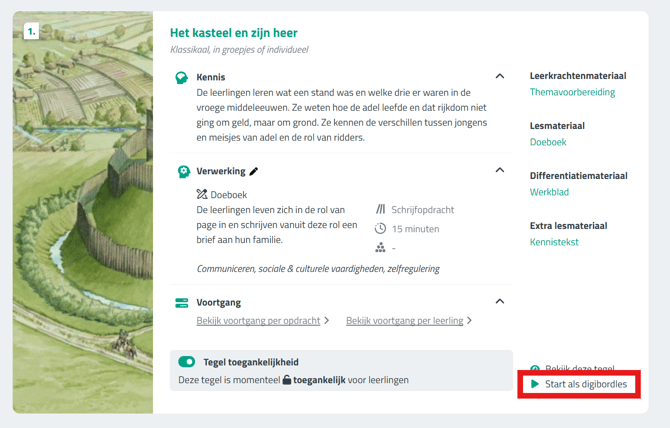
Task: Click the clock icon next to 15 minuten
Action: coord(380,229)
